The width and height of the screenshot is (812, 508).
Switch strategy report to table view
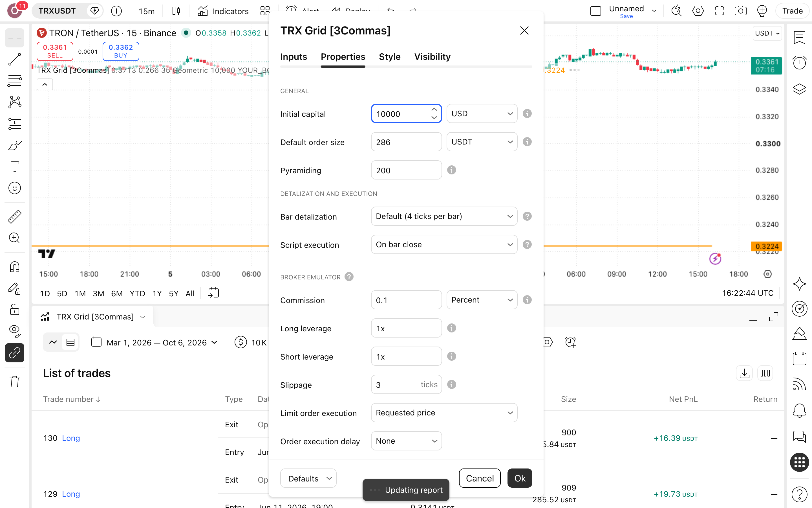(x=70, y=342)
